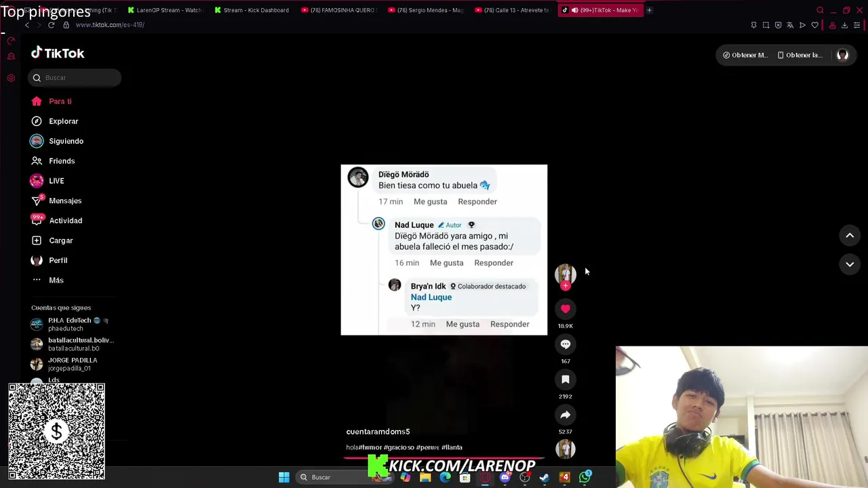Reload the page with the refresh icon
Image resolution: width=868 pixels, height=488 pixels.
click(x=51, y=25)
